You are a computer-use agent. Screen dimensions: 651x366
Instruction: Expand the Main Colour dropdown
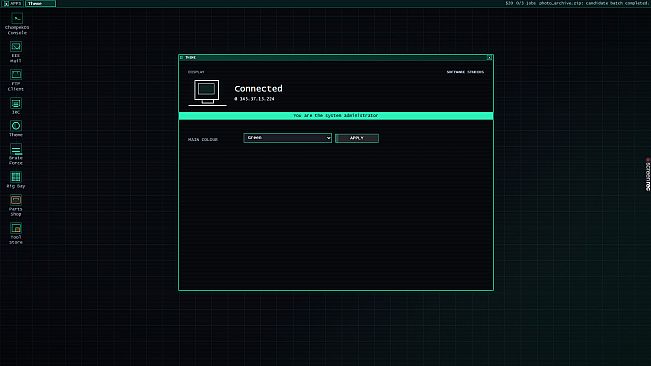pos(287,138)
